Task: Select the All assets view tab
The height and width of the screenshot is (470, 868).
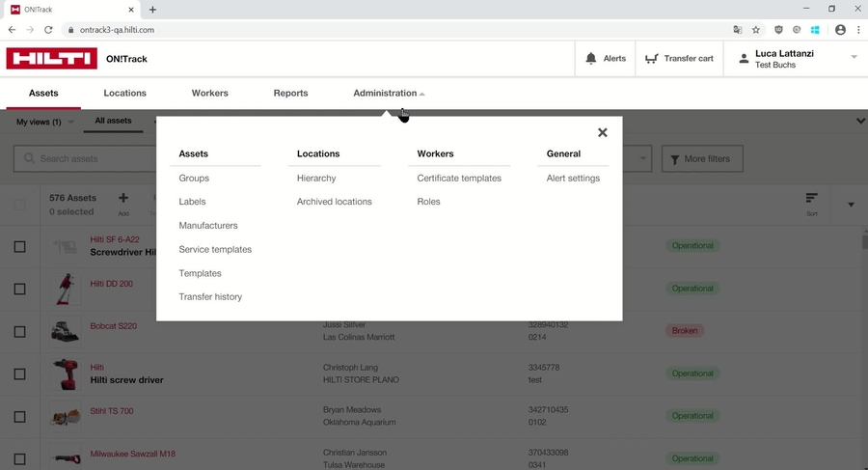Action: 113,121
